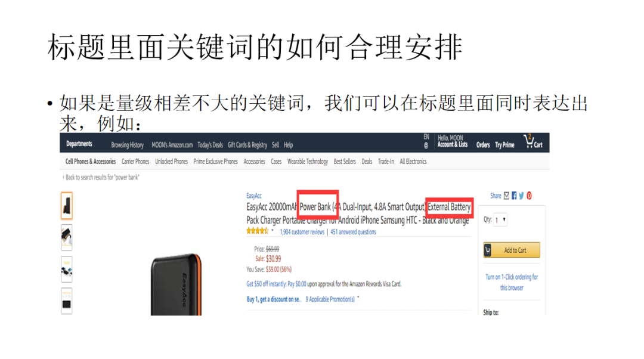Share by email envelope icon

point(506,196)
